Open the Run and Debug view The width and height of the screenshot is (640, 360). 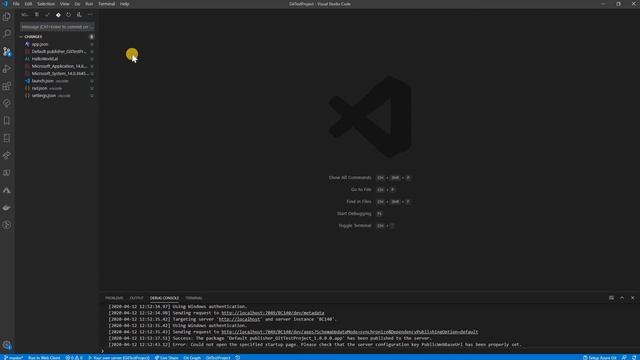tap(7, 69)
